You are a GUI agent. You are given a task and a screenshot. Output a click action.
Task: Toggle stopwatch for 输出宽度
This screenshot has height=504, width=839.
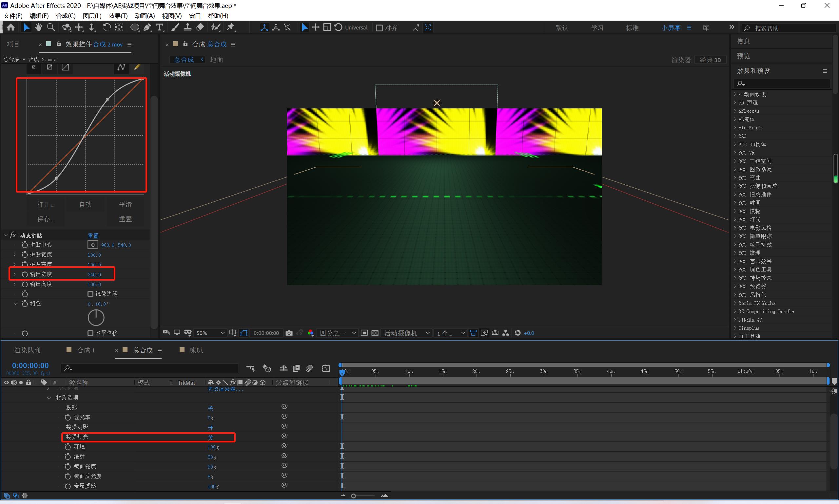tap(25, 274)
